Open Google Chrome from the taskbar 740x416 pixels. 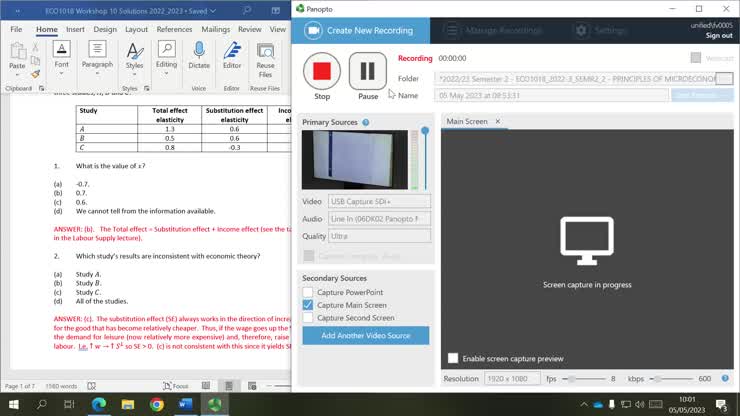pyautogui.click(x=157, y=404)
